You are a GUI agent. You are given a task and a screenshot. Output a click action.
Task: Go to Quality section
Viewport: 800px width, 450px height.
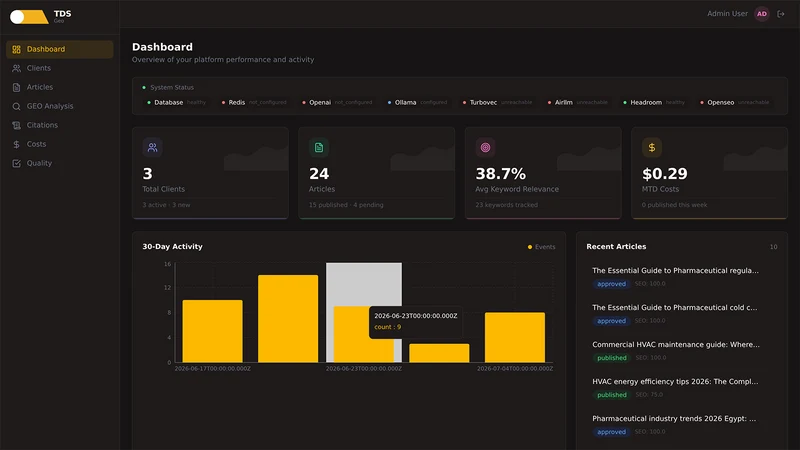pos(60,163)
